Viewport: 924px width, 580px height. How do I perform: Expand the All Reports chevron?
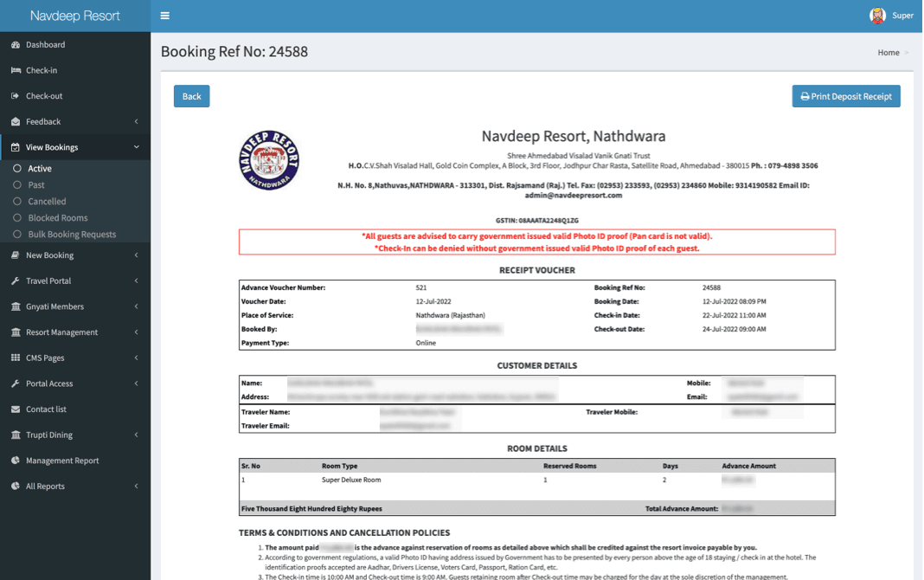pos(136,487)
